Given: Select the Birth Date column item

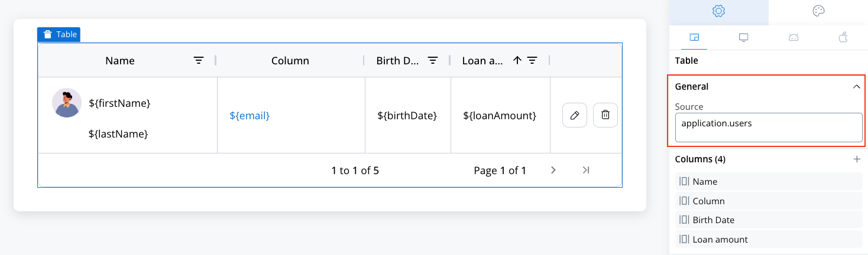Looking at the screenshot, I should [x=769, y=220].
